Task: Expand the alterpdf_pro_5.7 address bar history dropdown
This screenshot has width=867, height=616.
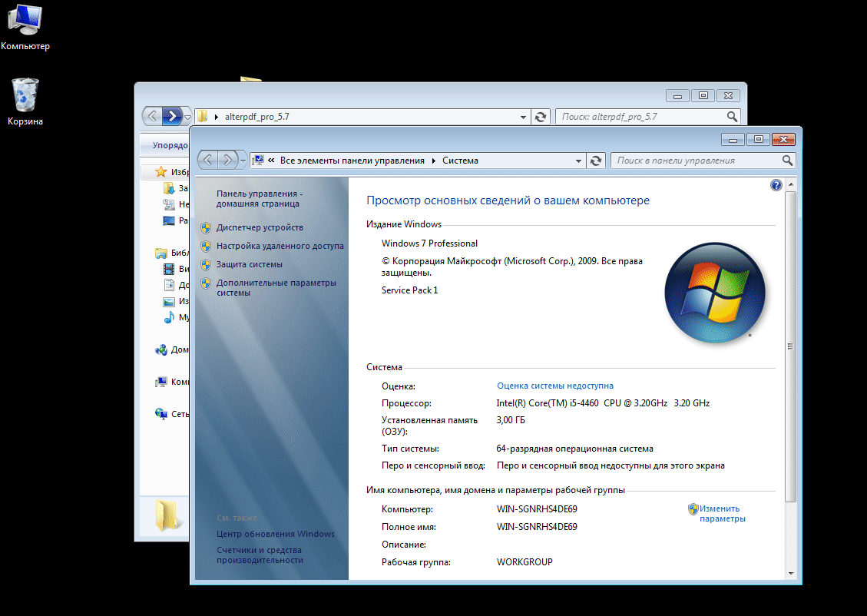Action: [523, 118]
